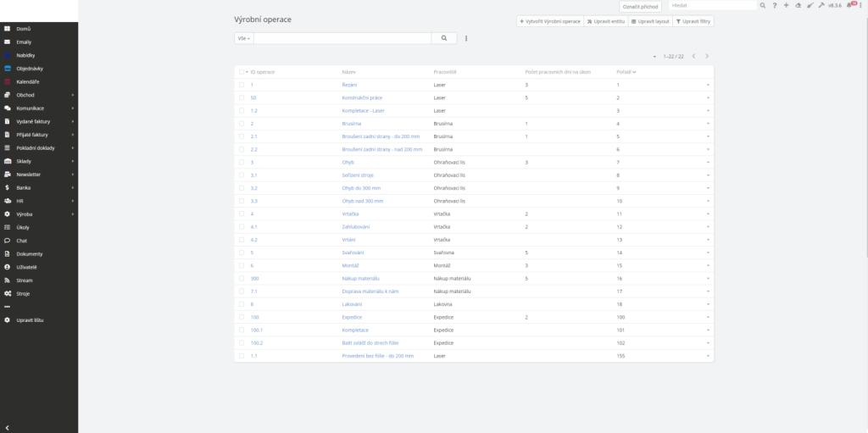Expand the Výroba submenu in sidebar
Image resolution: width=868 pixels, height=433 pixels.
coord(73,214)
